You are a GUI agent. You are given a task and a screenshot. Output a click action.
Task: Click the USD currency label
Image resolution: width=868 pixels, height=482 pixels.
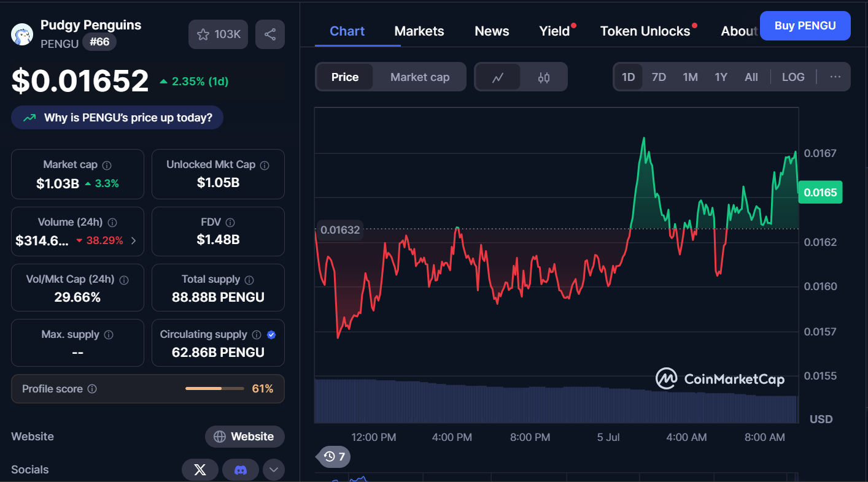821,419
